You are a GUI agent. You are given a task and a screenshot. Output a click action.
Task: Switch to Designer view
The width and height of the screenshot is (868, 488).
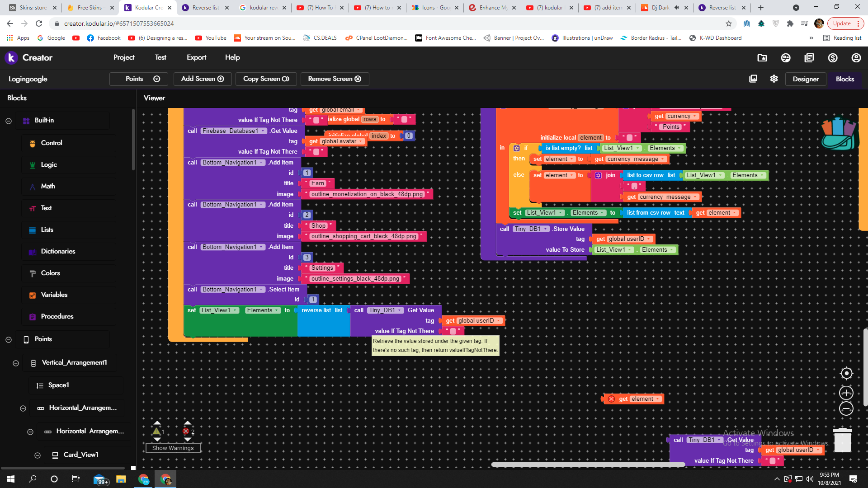coord(805,79)
